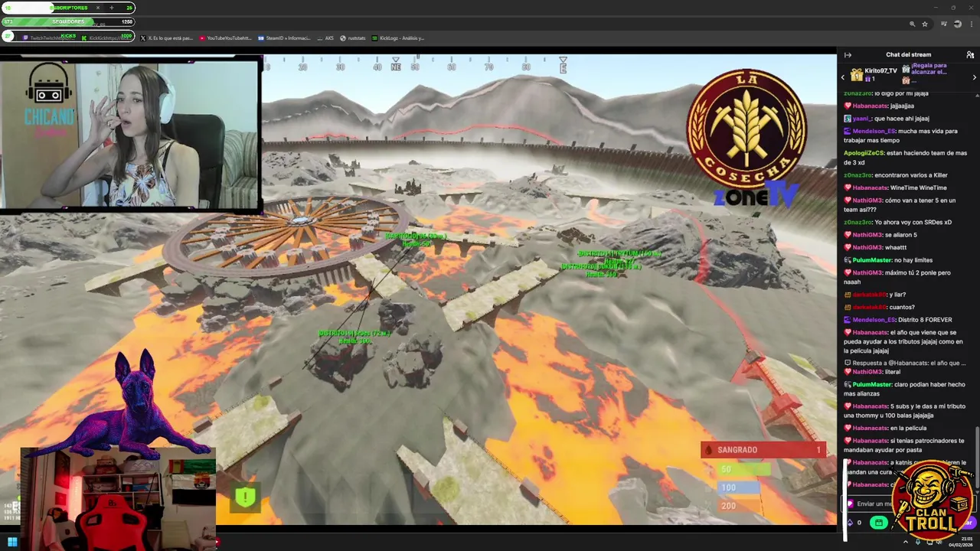Click badge next to darkataka80 'y liar?'

click(848, 295)
